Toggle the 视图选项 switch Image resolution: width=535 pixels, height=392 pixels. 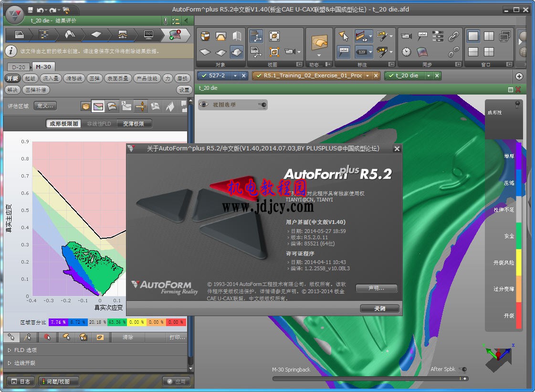pos(262,105)
